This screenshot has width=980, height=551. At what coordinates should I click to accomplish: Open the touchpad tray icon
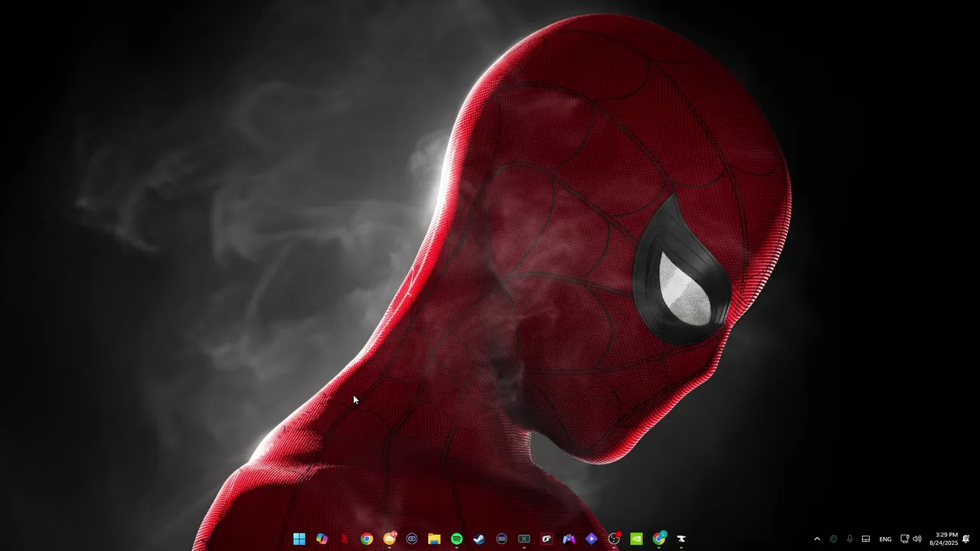(866, 539)
